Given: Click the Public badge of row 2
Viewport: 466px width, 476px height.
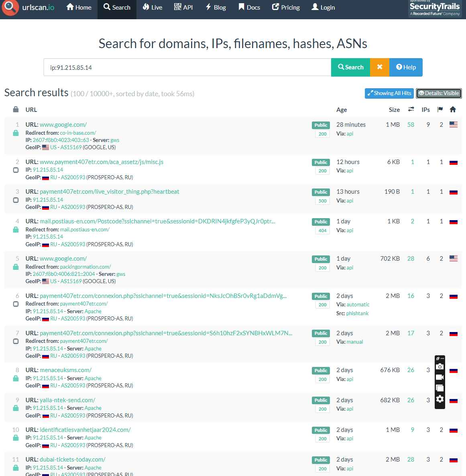Looking at the screenshot, I should [x=321, y=162].
